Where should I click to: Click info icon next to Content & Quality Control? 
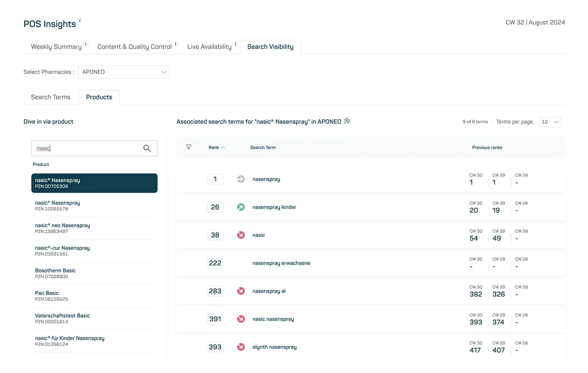tap(176, 44)
